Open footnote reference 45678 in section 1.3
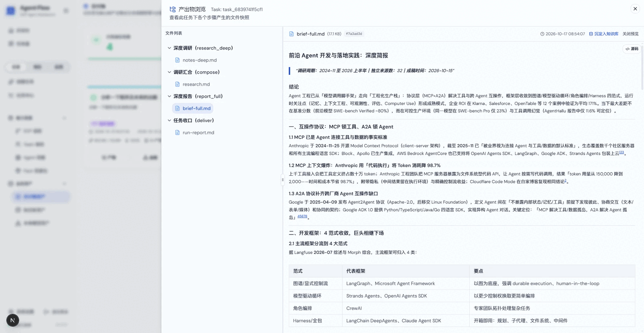 pos(302,216)
